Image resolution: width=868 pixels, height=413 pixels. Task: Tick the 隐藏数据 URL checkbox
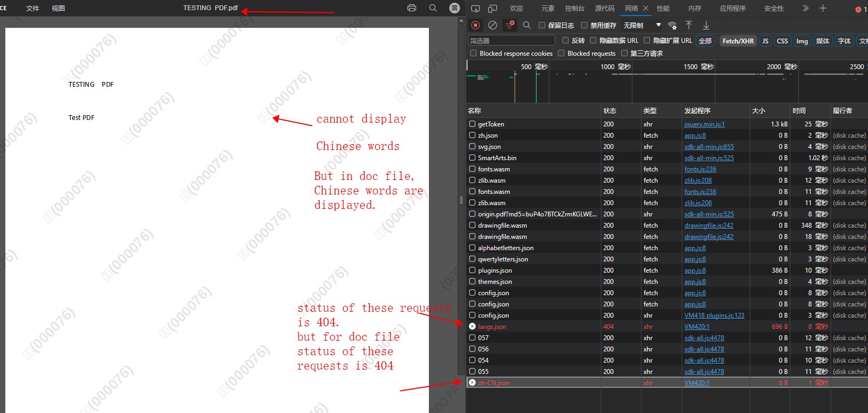click(593, 40)
